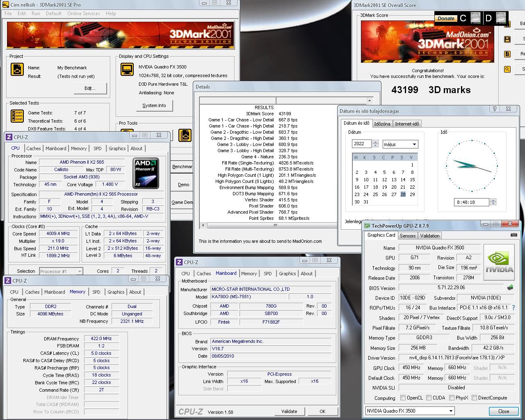The height and width of the screenshot is (420, 525).
Task: Click the Validate button in CPU-Z
Action: click(x=289, y=411)
